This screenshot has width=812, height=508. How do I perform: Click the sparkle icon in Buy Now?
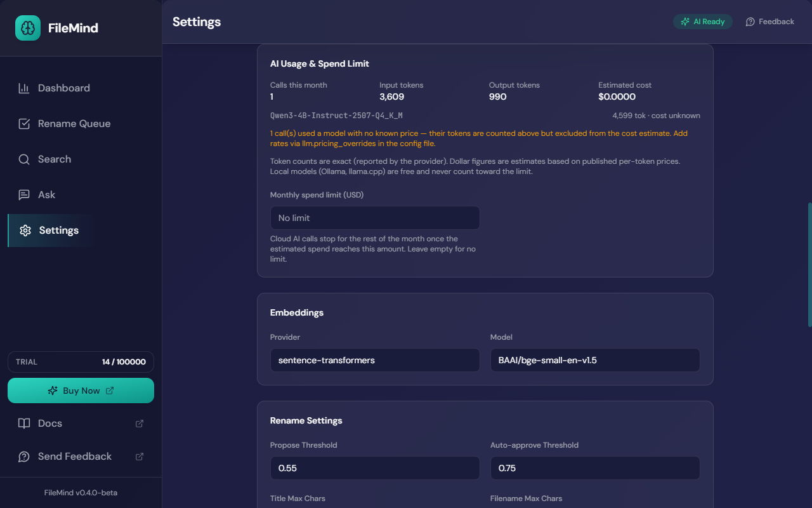[53, 391]
